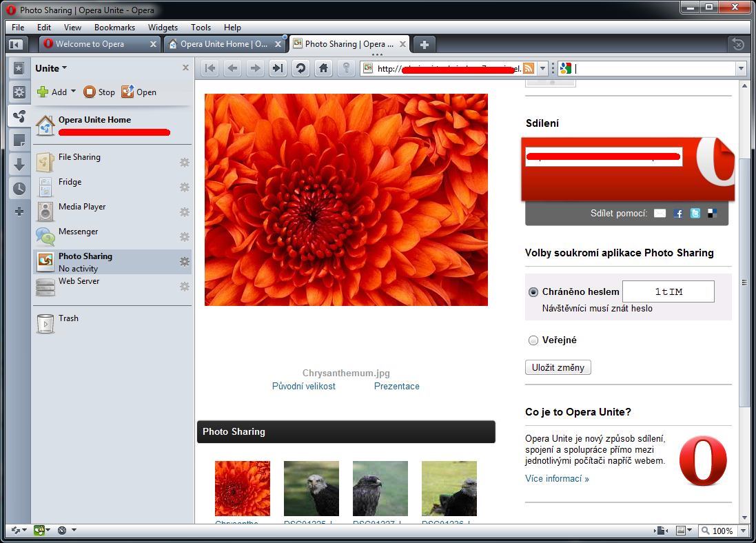Open the Původní velikost link
The image size is (756, 543).
(303, 387)
